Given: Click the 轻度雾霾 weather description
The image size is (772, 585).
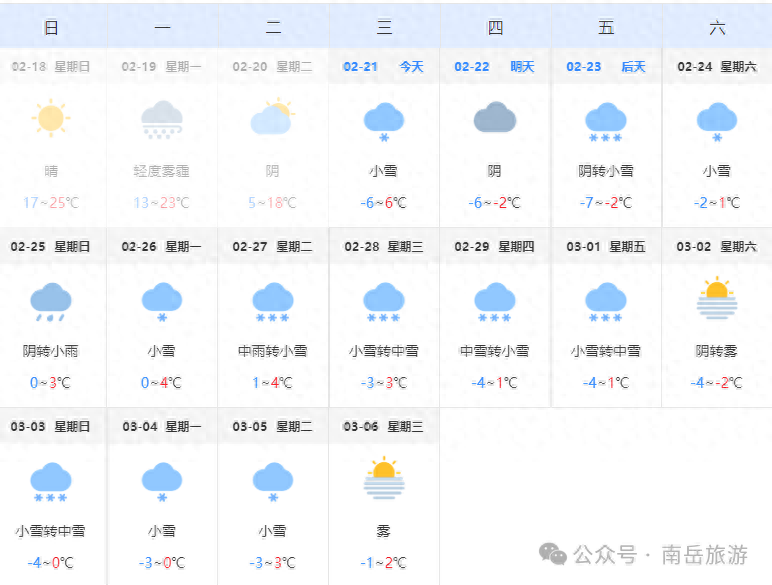Looking at the screenshot, I should click(x=161, y=171).
